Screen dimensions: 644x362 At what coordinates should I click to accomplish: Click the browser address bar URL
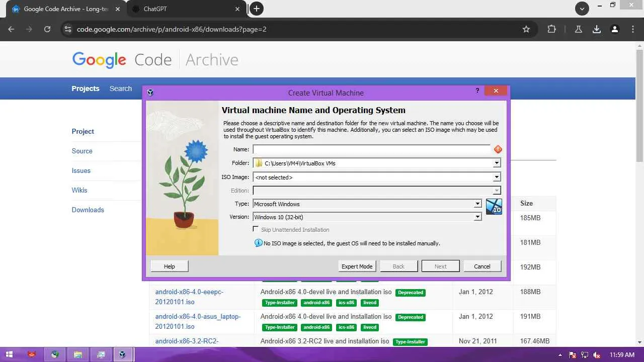[x=172, y=29]
